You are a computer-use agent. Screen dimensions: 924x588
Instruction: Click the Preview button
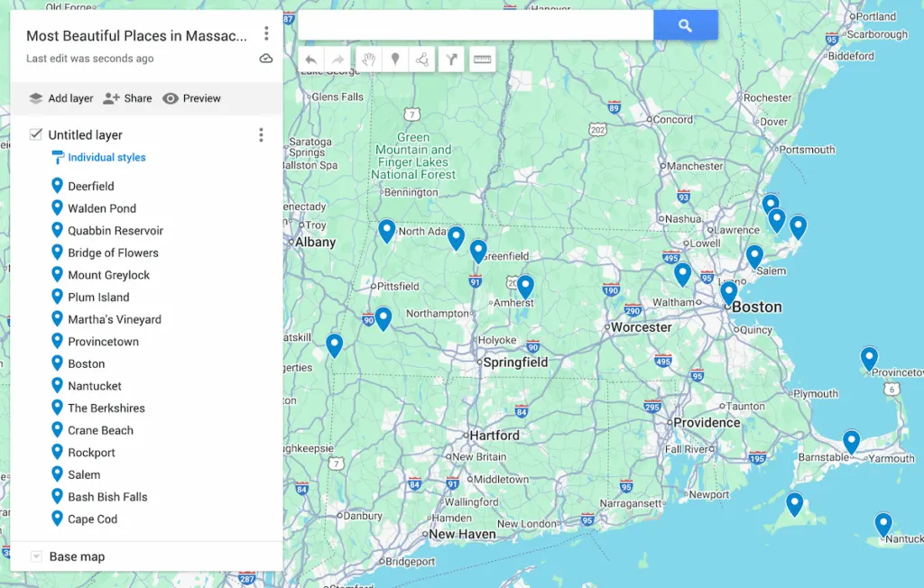click(x=191, y=98)
